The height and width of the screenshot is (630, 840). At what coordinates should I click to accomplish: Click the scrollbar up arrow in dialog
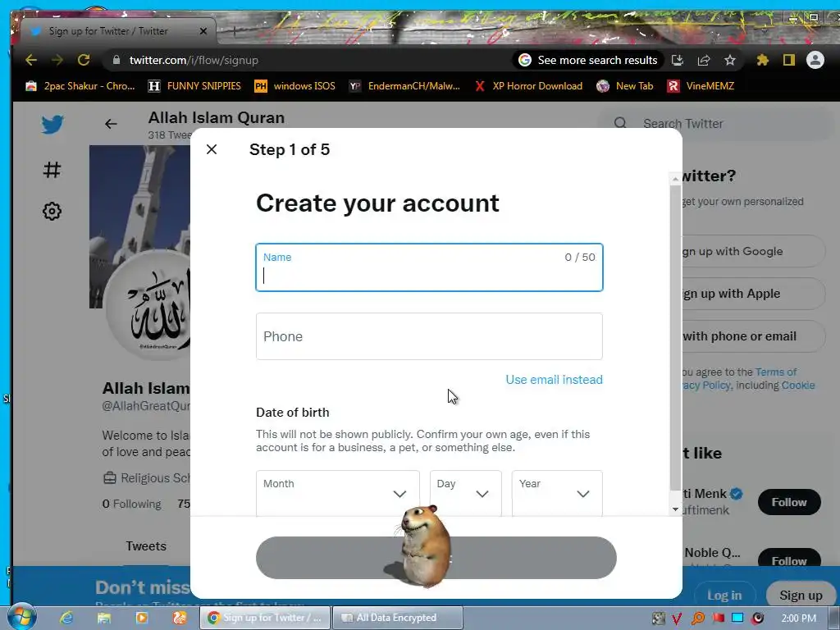click(x=676, y=179)
